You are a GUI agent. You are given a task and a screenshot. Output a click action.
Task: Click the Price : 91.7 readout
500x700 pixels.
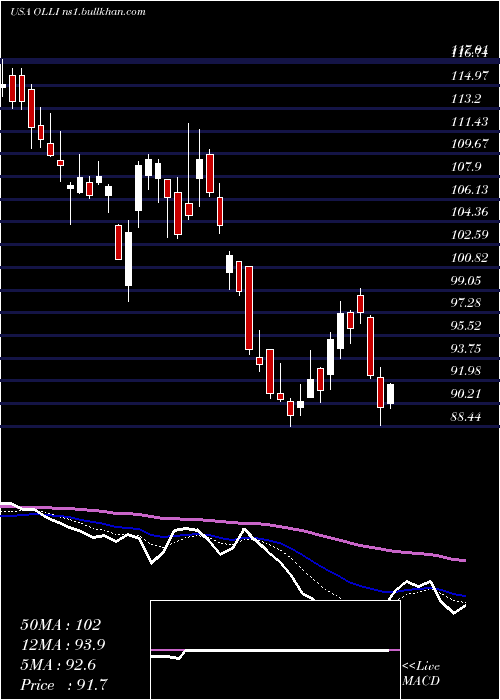[63, 685]
